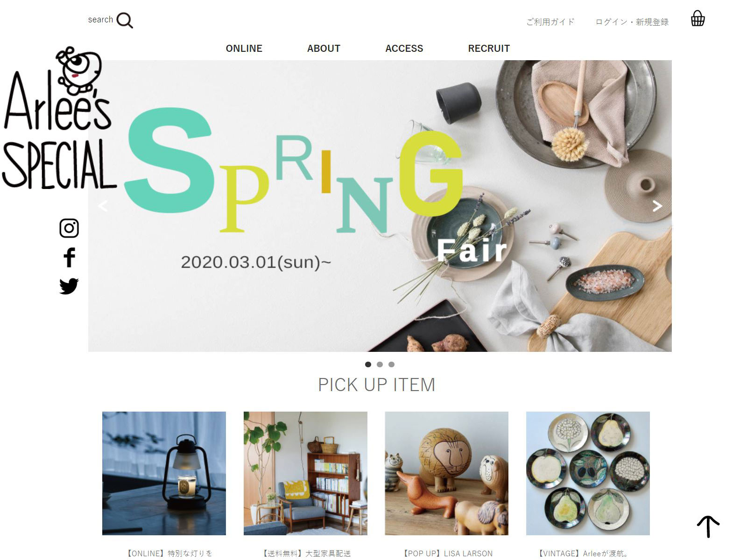
Task: Open the Facebook icon link
Action: click(x=69, y=257)
